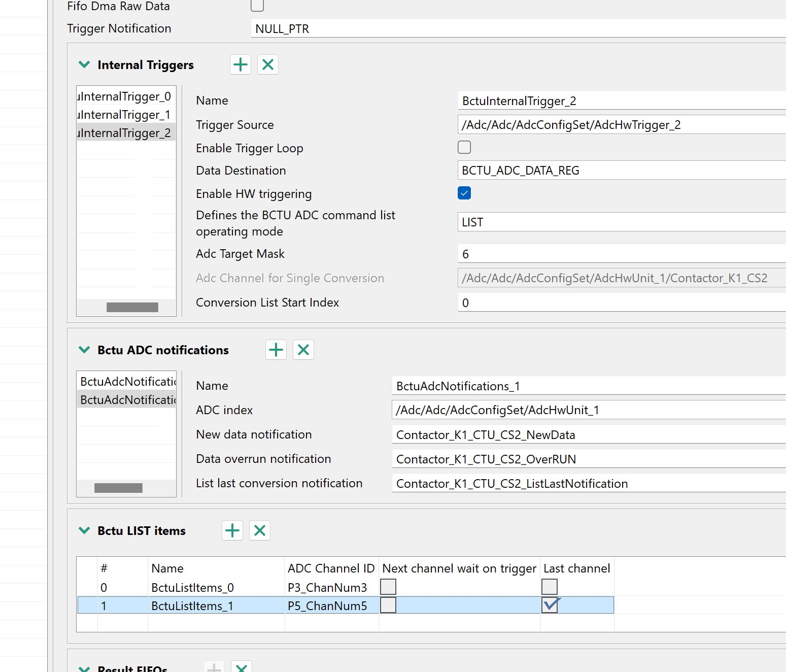Enable the Trigger Loop checkbox
786x672 pixels.
tap(464, 147)
